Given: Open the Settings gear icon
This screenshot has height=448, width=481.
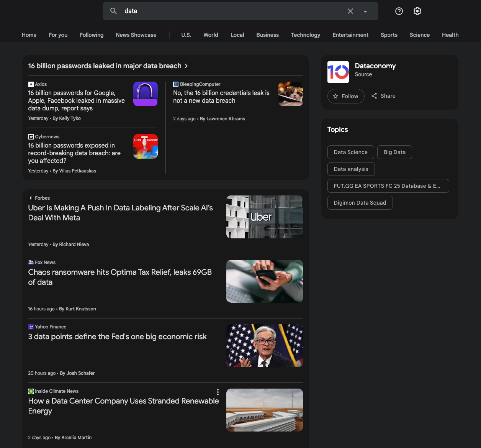Looking at the screenshot, I should 417,11.
